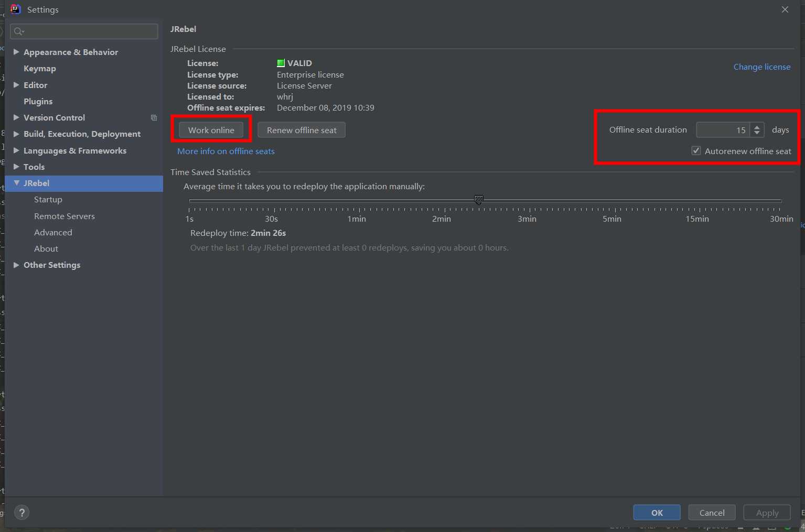The height and width of the screenshot is (532, 805).
Task: Confirm settings with OK button
Action: point(657,513)
